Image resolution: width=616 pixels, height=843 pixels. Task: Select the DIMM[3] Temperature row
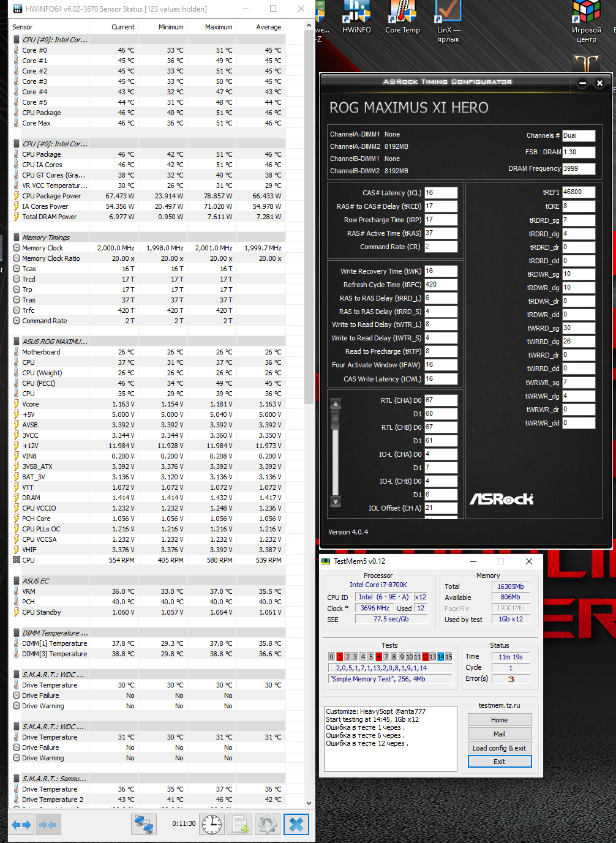[148, 654]
